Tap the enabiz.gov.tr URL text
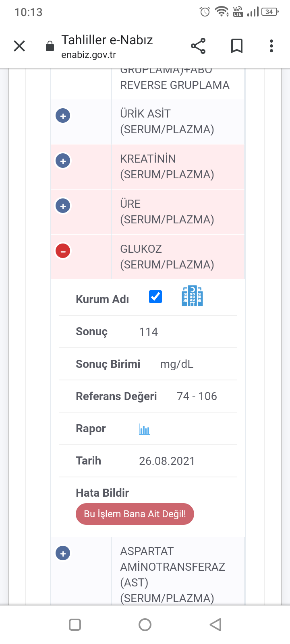The height and width of the screenshot is (644, 290). (89, 55)
